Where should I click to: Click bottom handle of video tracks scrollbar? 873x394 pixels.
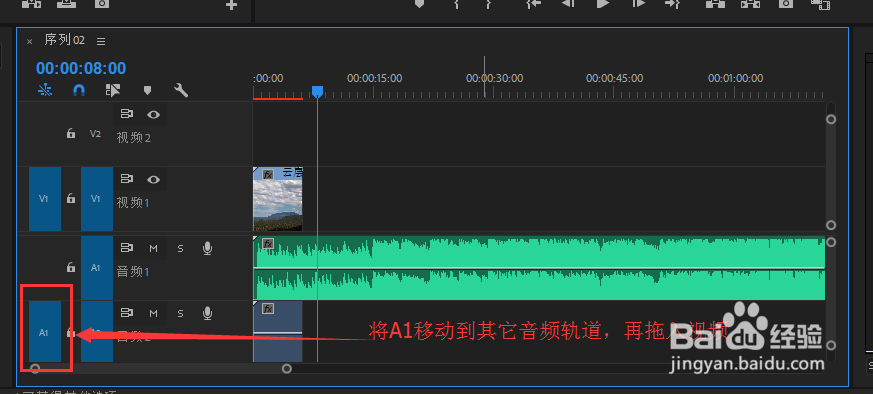(831, 225)
